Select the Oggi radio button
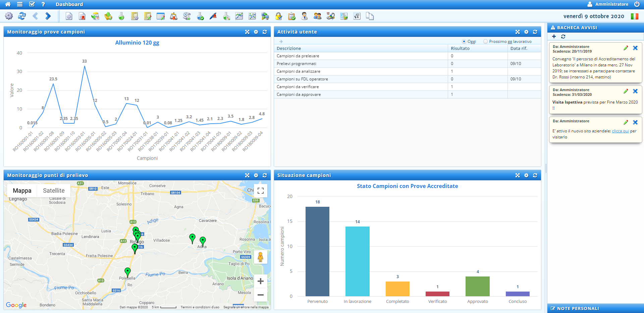Image resolution: width=644 pixels, height=313 pixels. pyautogui.click(x=464, y=42)
